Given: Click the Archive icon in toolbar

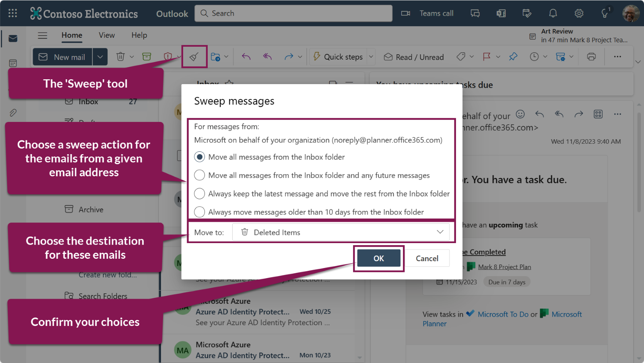Looking at the screenshot, I should pyautogui.click(x=147, y=57).
